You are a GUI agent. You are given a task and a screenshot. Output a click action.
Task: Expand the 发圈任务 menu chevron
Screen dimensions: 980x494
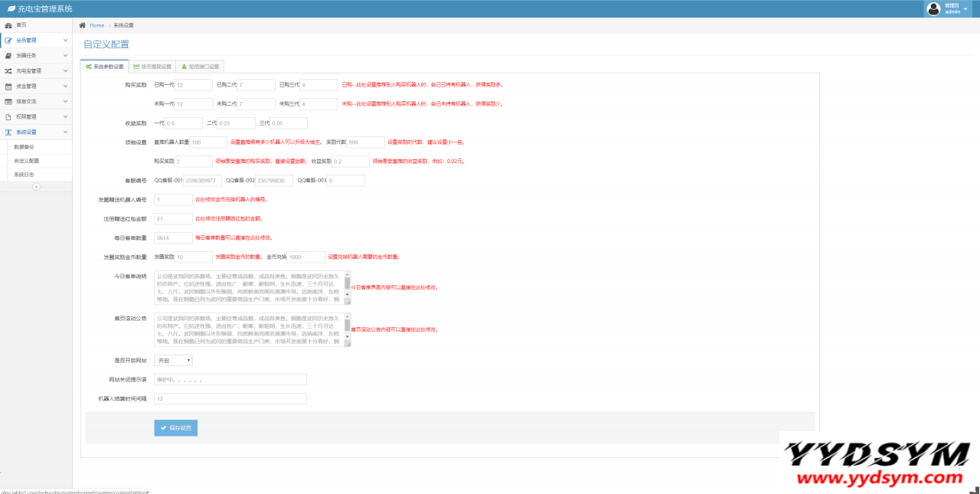pyautogui.click(x=65, y=56)
